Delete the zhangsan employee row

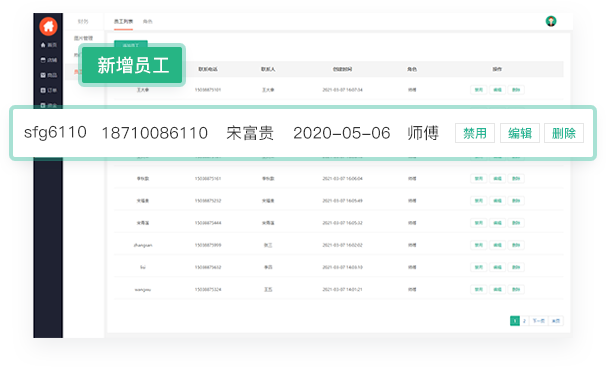click(516, 245)
